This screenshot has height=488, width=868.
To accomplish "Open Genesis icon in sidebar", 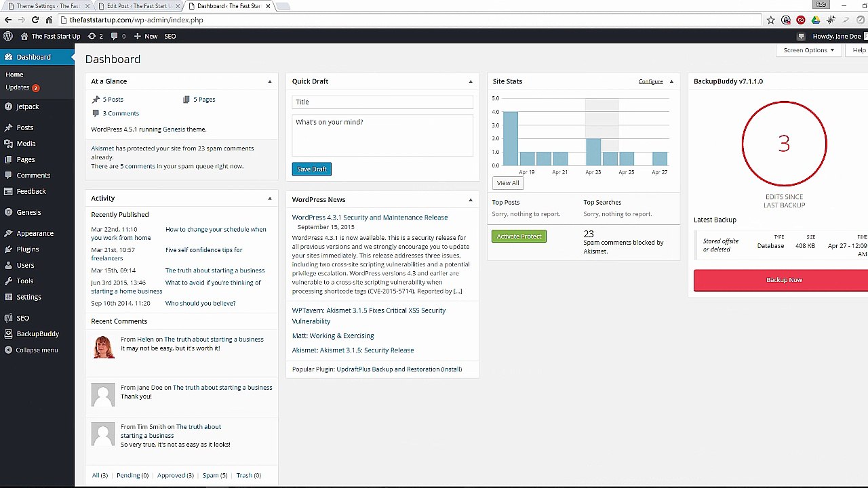I will click(8, 212).
